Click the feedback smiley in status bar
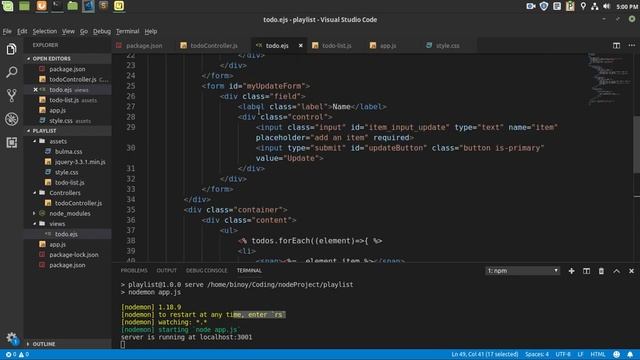This screenshot has height=360, width=640. coord(616,354)
